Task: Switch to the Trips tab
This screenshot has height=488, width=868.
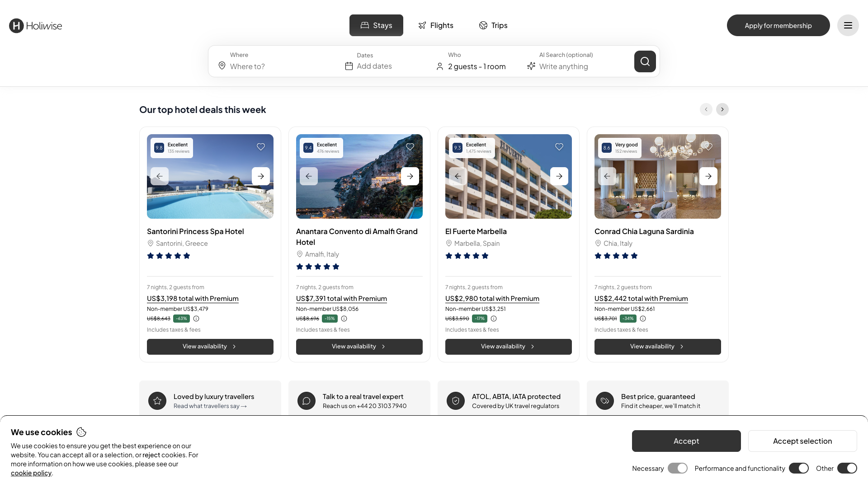Action: pos(493,25)
